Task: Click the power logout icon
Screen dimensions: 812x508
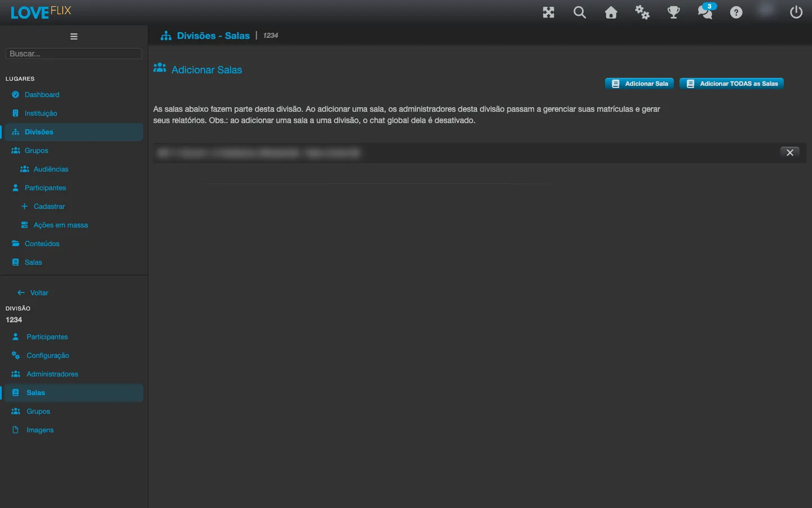Action: coord(796,12)
